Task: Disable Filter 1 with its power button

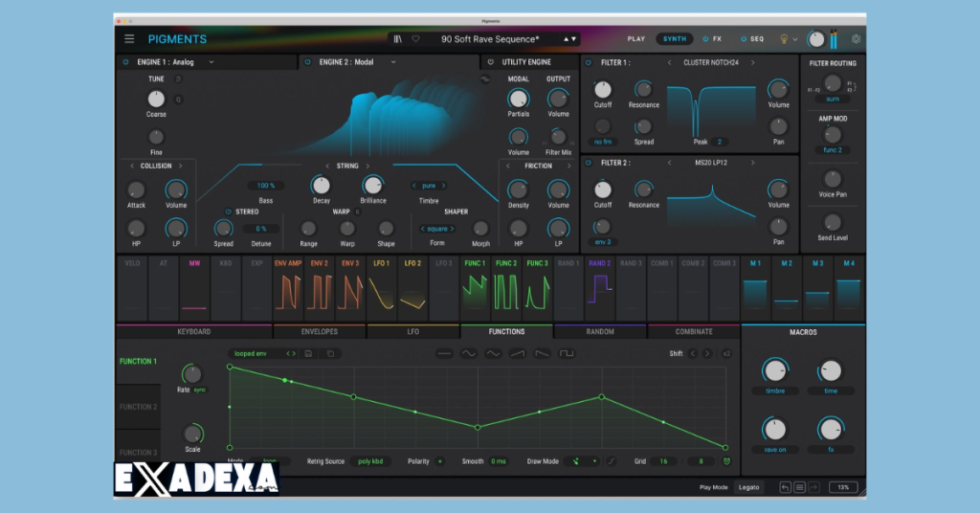Action: tap(589, 62)
